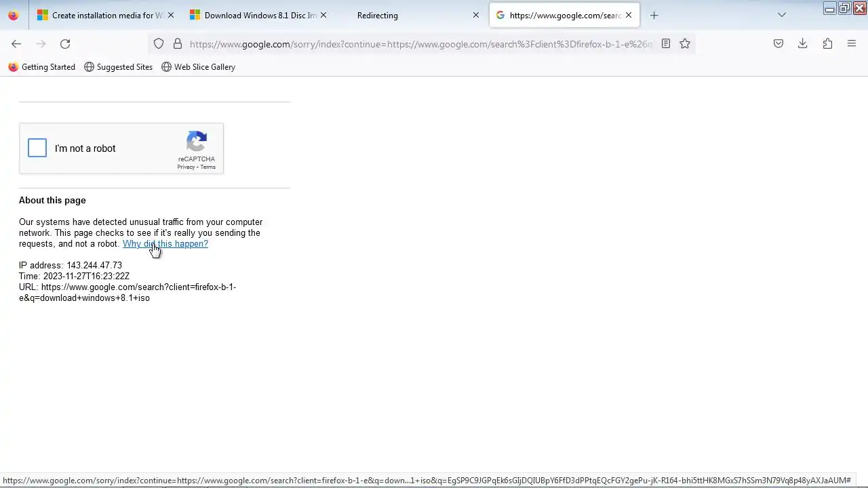Close the Download Windows 8.1 tab

pyautogui.click(x=323, y=15)
